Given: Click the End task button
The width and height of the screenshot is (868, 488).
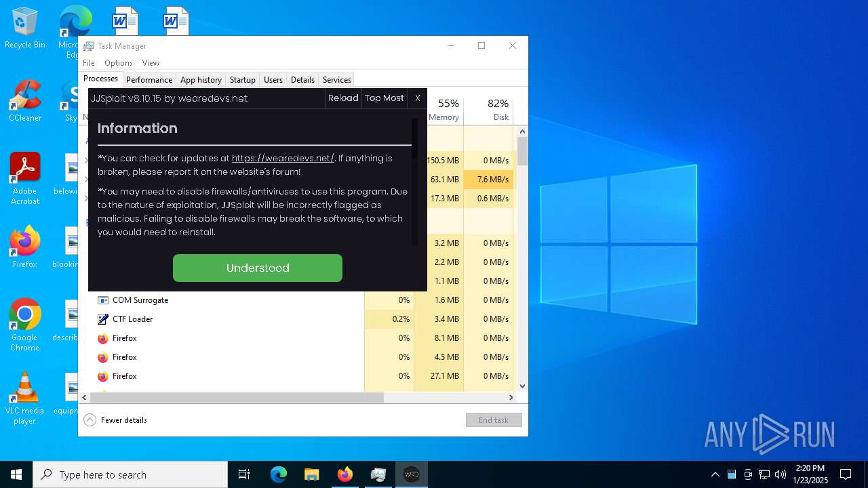Looking at the screenshot, I should 494,420.
